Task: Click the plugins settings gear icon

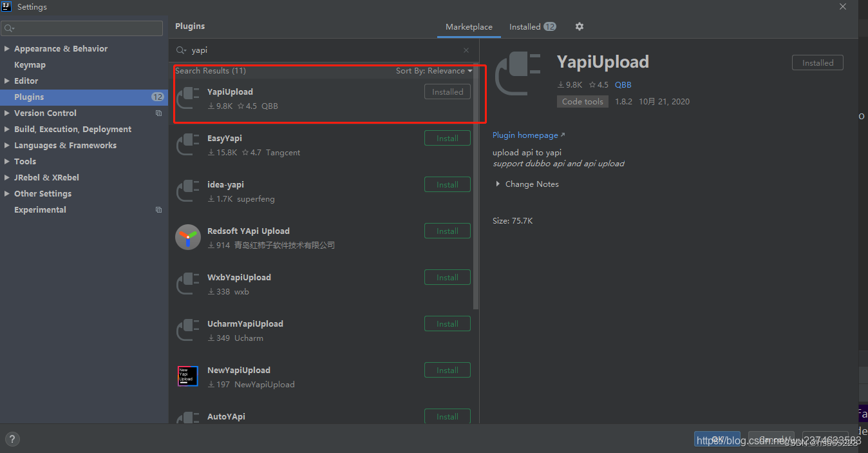Action: tap(580, 26)
